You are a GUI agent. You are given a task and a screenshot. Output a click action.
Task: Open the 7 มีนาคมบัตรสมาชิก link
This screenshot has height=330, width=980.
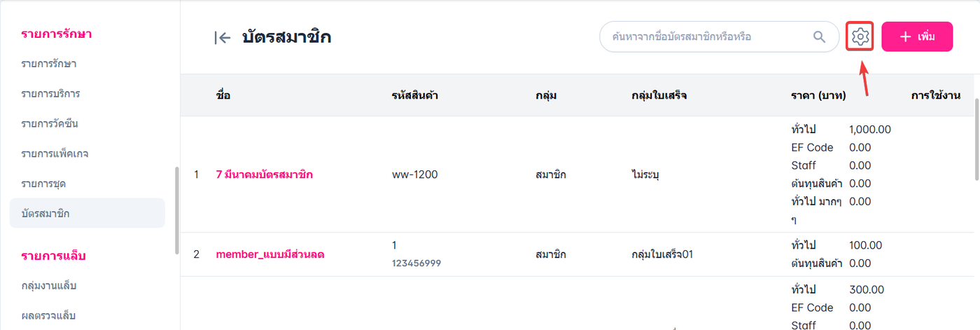(x=265, y=174)
